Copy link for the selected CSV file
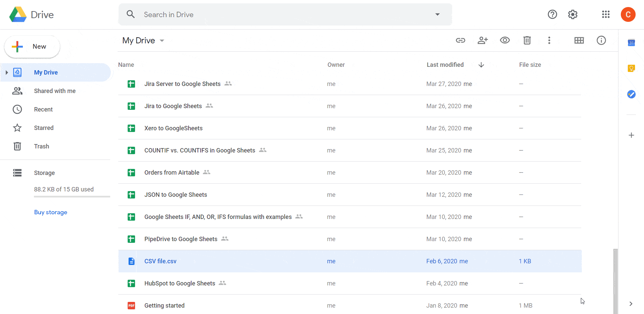This screenshot has height=314, width=644. [460, 40]
